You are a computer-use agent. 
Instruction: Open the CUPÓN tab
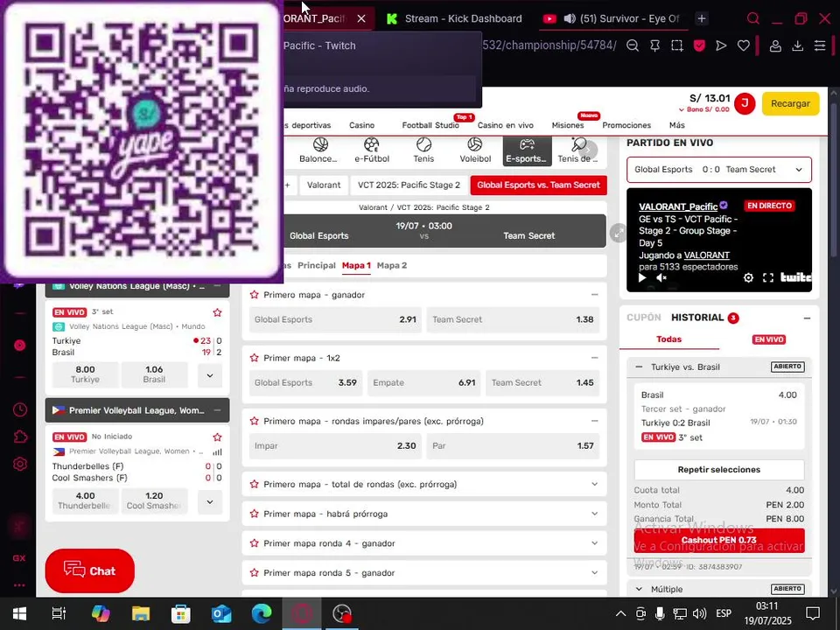click(x=644, y=318)
